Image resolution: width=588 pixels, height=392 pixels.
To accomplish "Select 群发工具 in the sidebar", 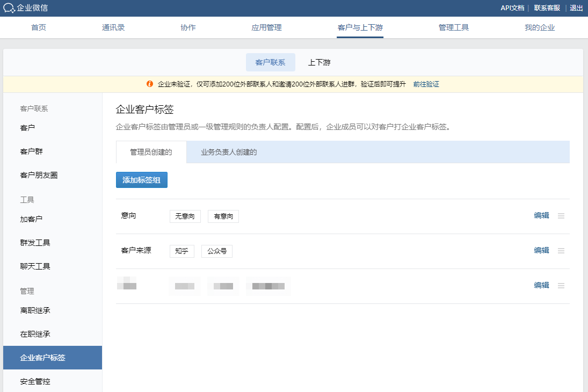I will pyautogui.click(x=35, y=243).
